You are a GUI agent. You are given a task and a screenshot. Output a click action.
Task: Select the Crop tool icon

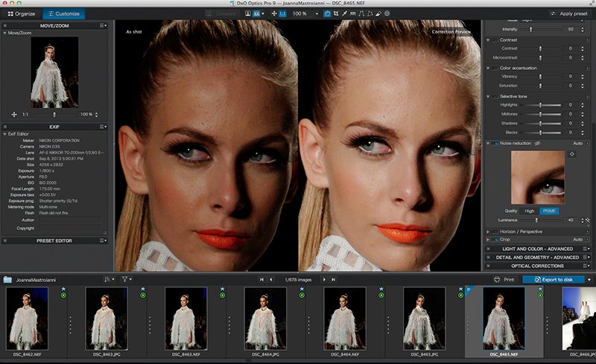coord(336,13)
